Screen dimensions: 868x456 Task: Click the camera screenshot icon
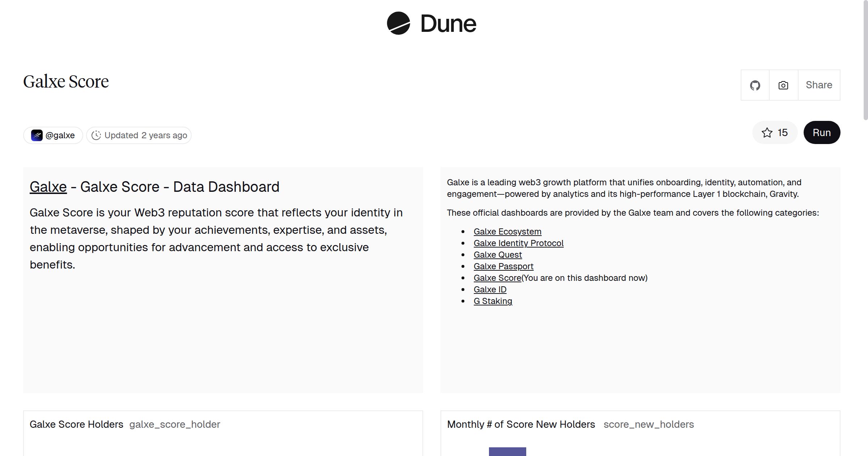[x=783, y=85]
